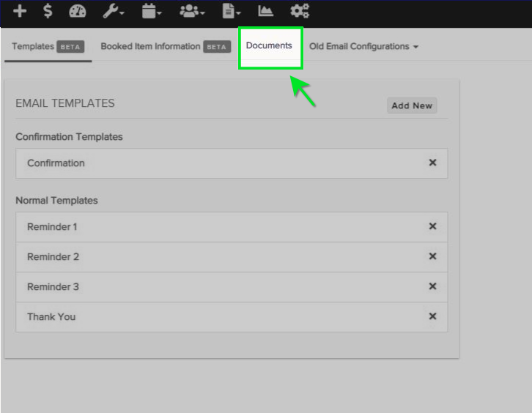Open the dollar sign payments icon

[x=48, y=11]
